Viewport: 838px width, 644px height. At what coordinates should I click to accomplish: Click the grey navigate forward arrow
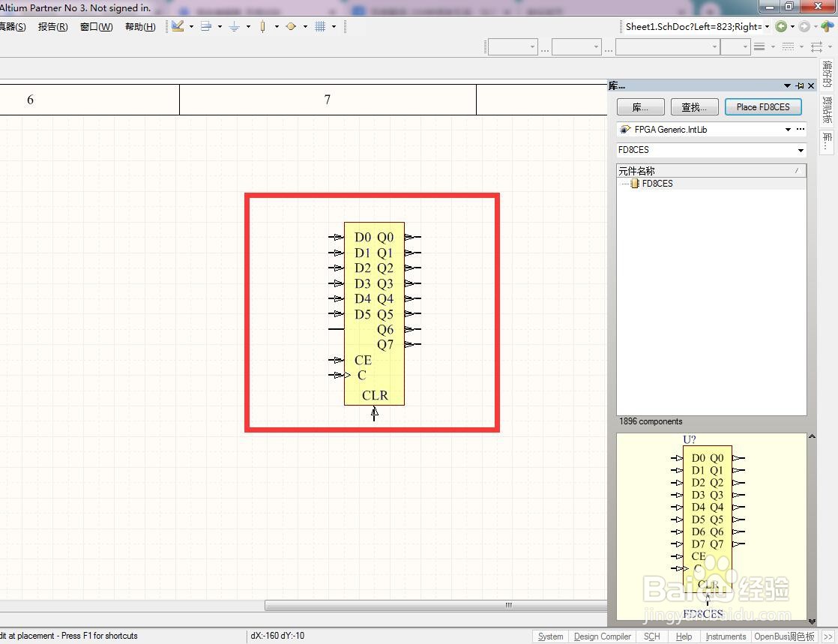click(804, 26)
